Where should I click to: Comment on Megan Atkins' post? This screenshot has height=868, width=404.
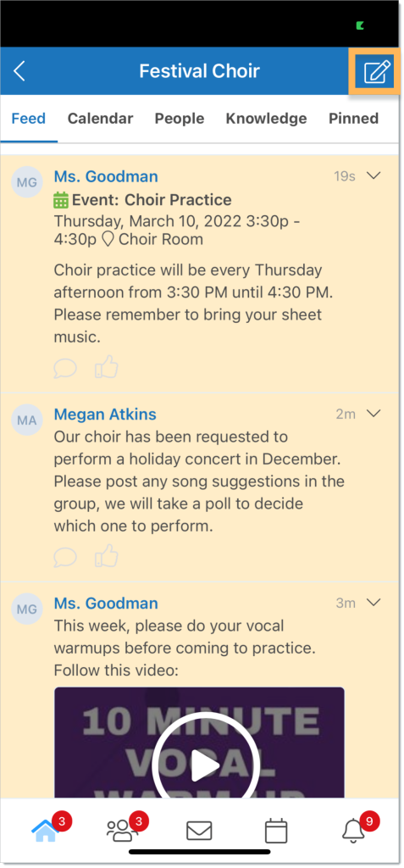[x=64, y=557]
